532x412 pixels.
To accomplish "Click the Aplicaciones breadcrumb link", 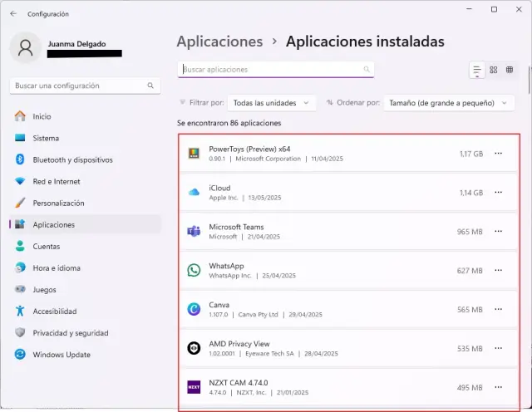I will pyautogui.click(x=219, y=42).
